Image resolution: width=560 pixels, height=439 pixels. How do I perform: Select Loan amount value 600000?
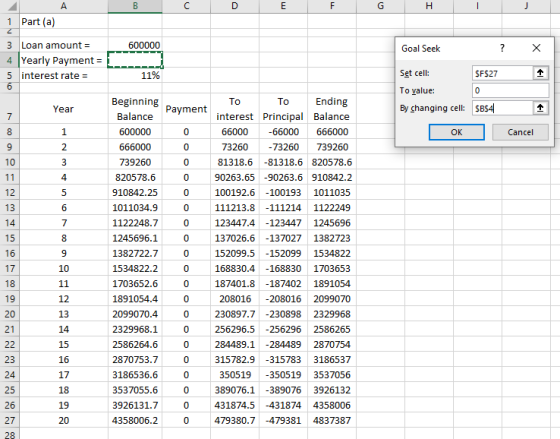point(135,45)
